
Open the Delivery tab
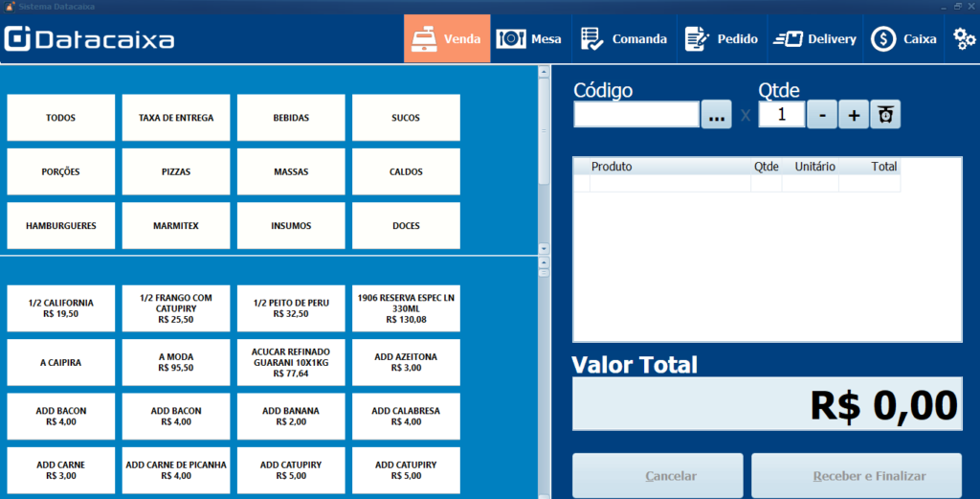point(815,38)
